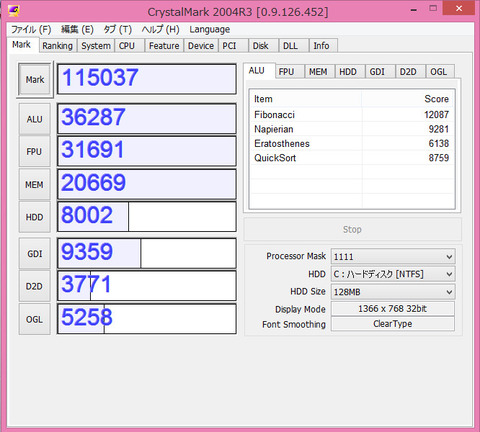Screen dimensions: 480x432
Task: Click the Font Smoothing ClearType field
Action: tap(393, 324)
